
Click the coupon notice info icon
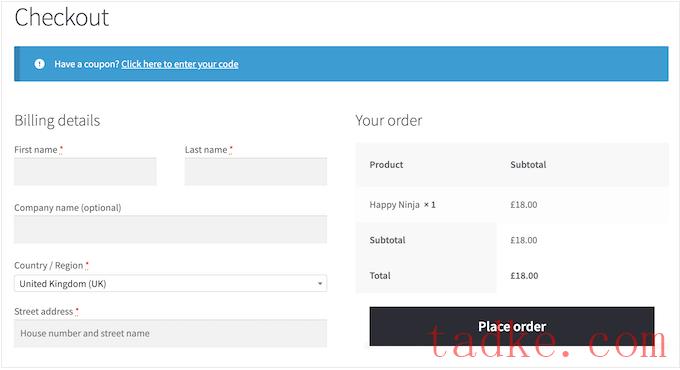(x=39, y=64)
